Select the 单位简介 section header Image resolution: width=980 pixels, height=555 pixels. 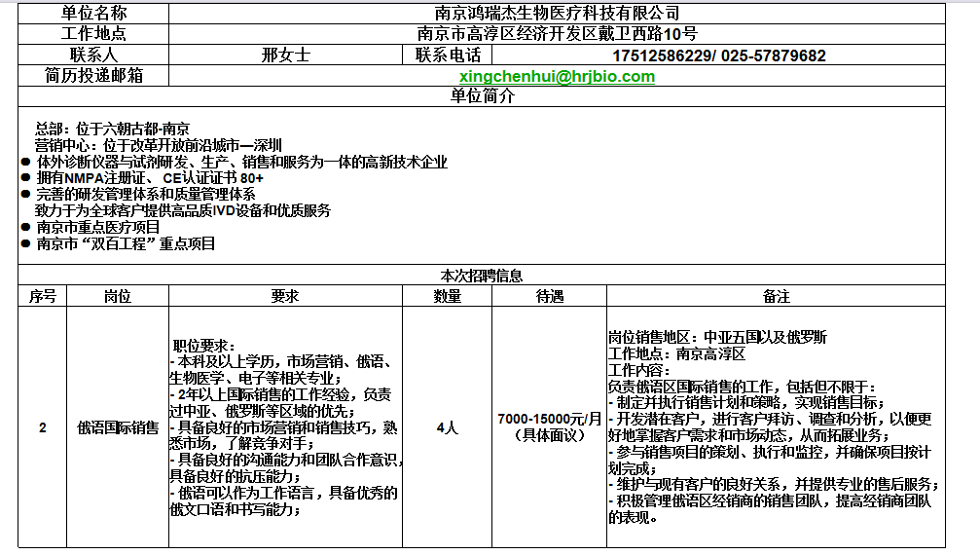tap(482, 96)
